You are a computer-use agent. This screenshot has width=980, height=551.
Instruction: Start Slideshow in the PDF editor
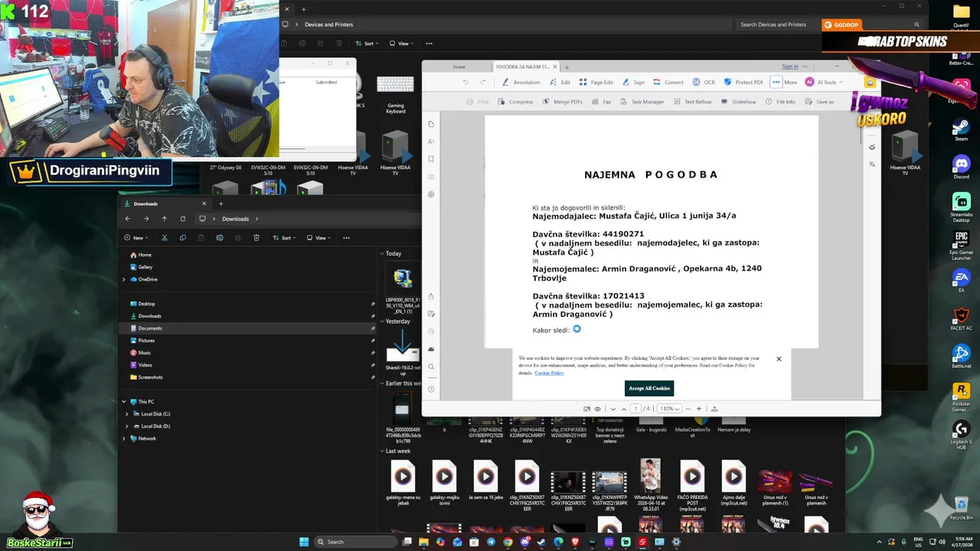coord(738,102)
